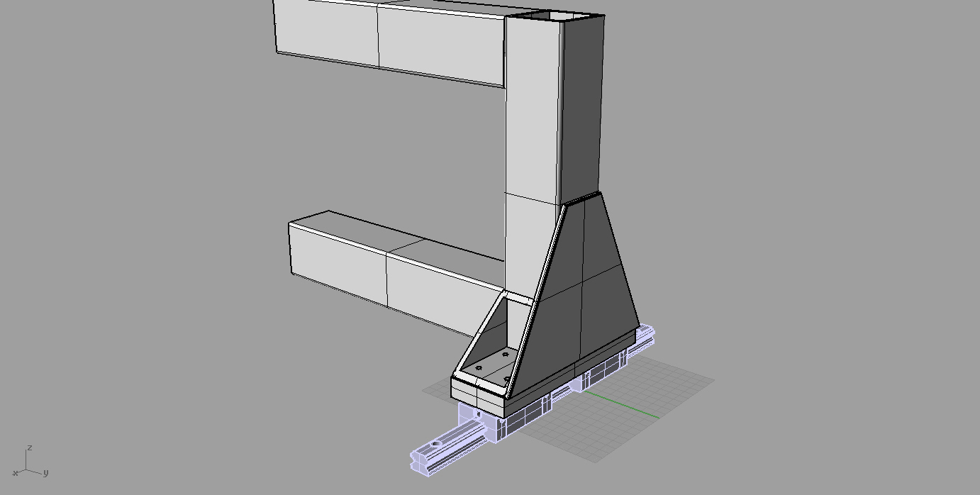Select the dark side face of the vertical column
980x495 pixels.
click(581, 106)
